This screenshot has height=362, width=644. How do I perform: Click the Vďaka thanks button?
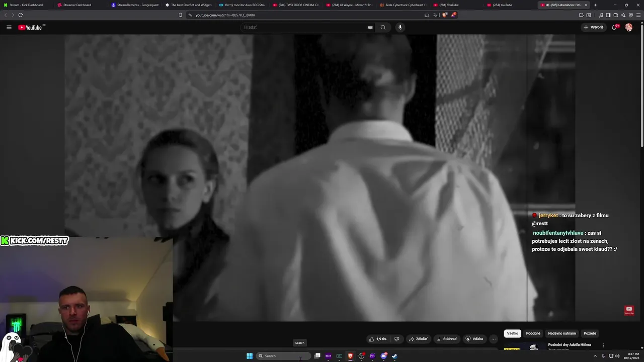pyautogui.click(x=474, y=339)
